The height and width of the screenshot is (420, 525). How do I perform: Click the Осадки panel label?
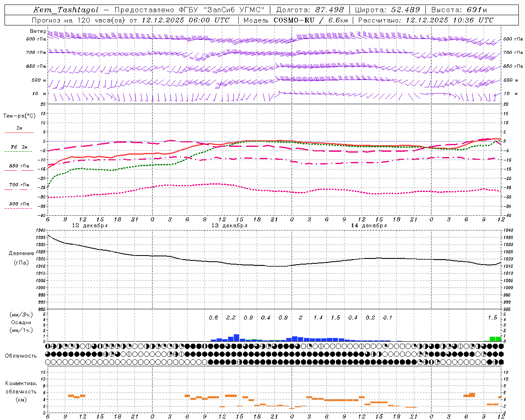21,322
